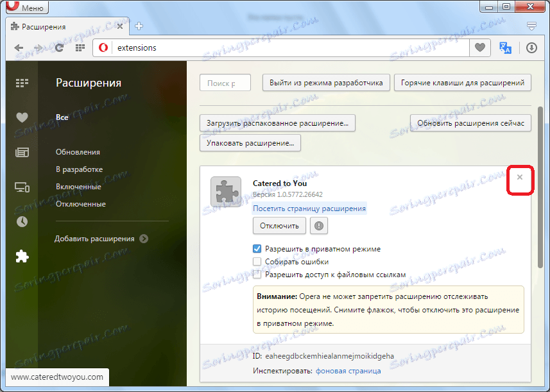Click the Версия 1.0.5772.26642 text
This screenshot has width=550, height=392.
pyautogui.click(x=288, y=194)
